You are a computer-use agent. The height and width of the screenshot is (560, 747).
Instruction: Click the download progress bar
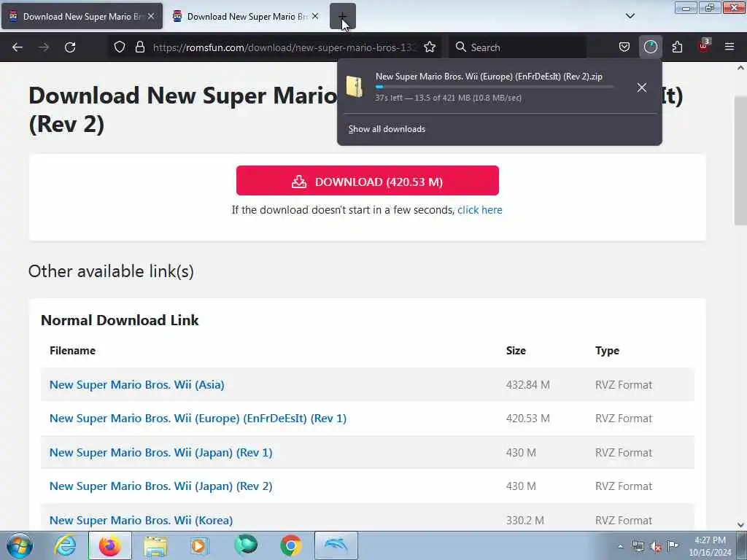click(x=494, y=87)
